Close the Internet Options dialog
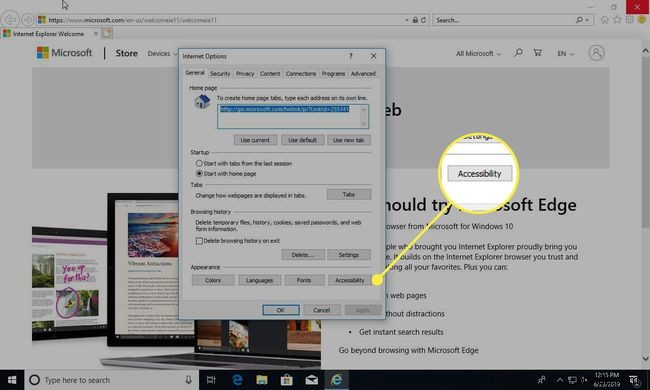Viewport: 650px width, 390px height. click(374, 56)
